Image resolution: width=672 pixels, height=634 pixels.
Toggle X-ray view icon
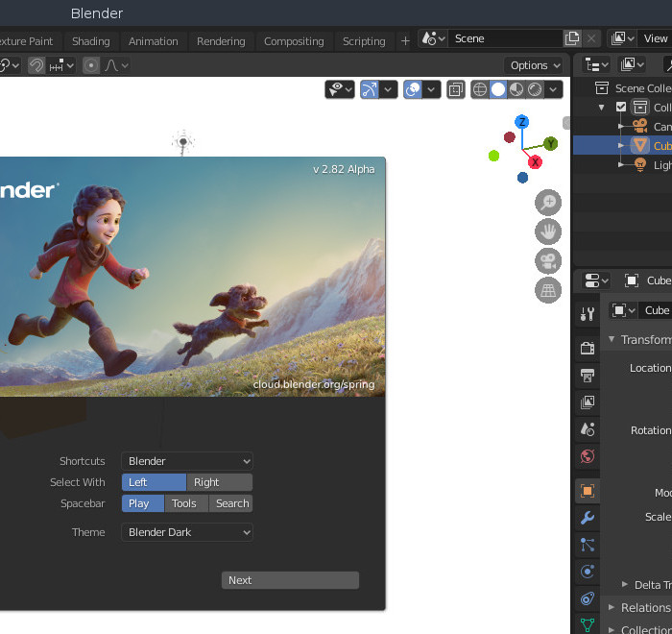pos(456,89)
